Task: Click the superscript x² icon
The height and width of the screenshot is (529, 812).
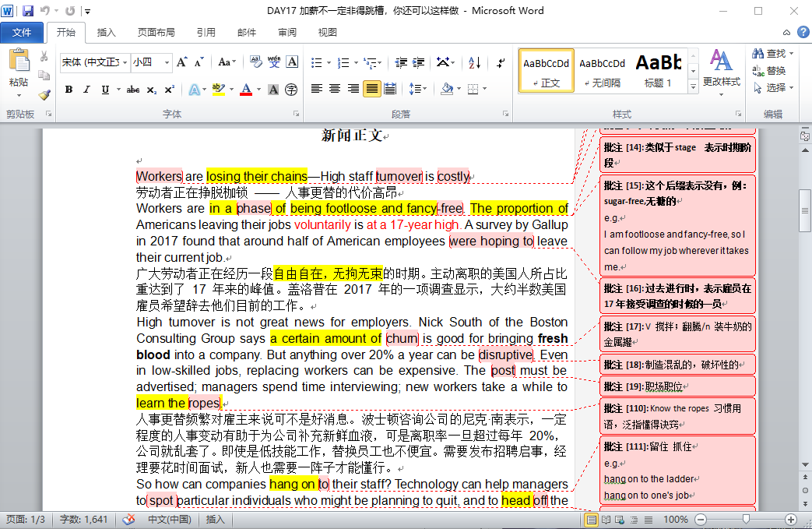Action: pos(169,90)
